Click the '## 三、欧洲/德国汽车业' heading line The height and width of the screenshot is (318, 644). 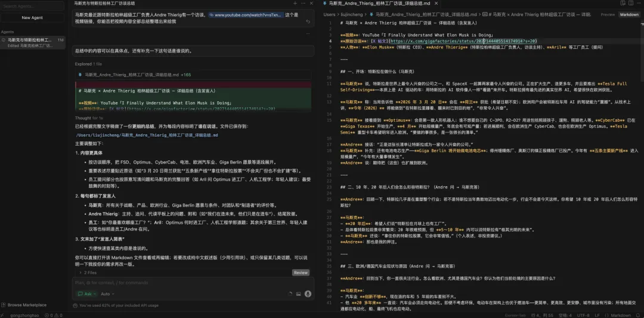tap(398, 266)
